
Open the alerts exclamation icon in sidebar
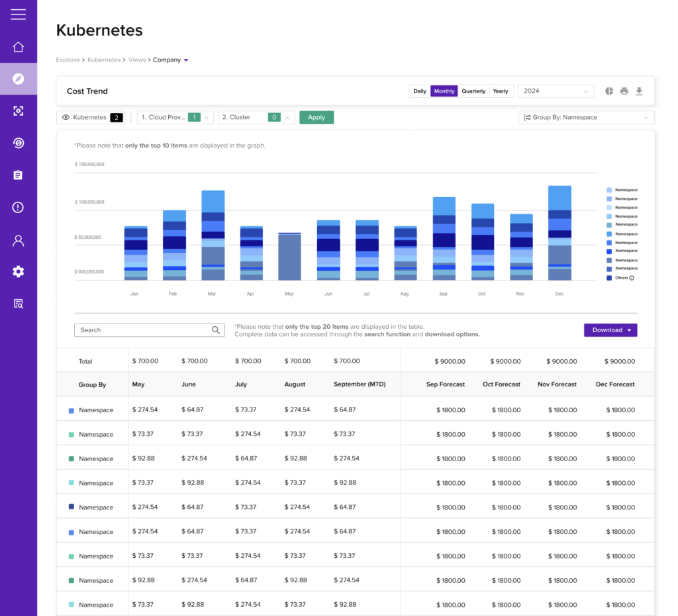[18, 207]
